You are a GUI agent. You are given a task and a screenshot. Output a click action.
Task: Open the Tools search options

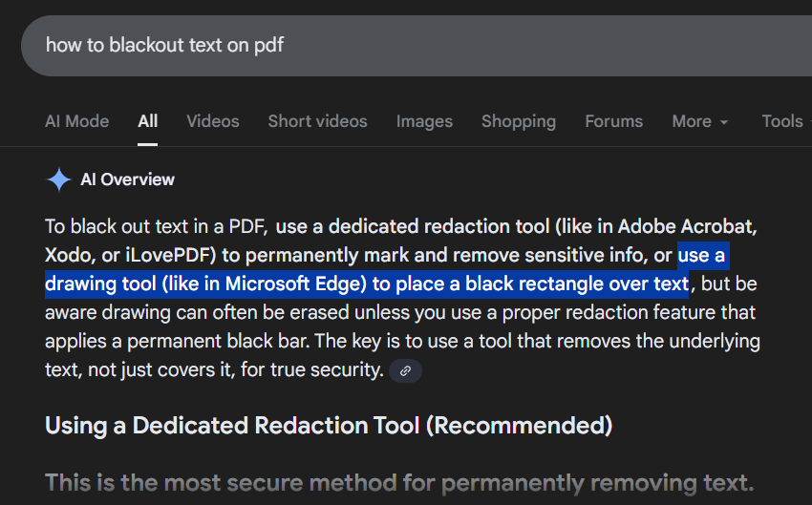point(781,121)
